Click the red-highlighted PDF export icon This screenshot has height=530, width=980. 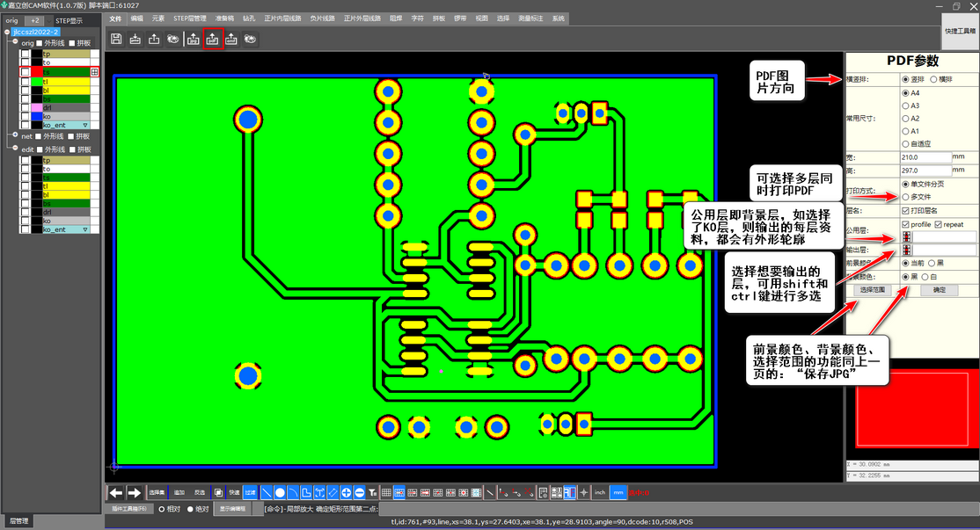pyautogui.click(x=213, y=39)
